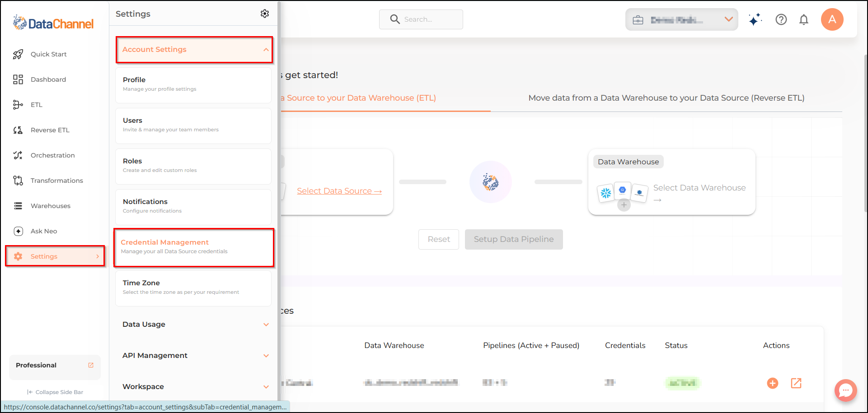Select the Reverse ETL sidebar icon

pyautogui.click(x=18, y=130)
